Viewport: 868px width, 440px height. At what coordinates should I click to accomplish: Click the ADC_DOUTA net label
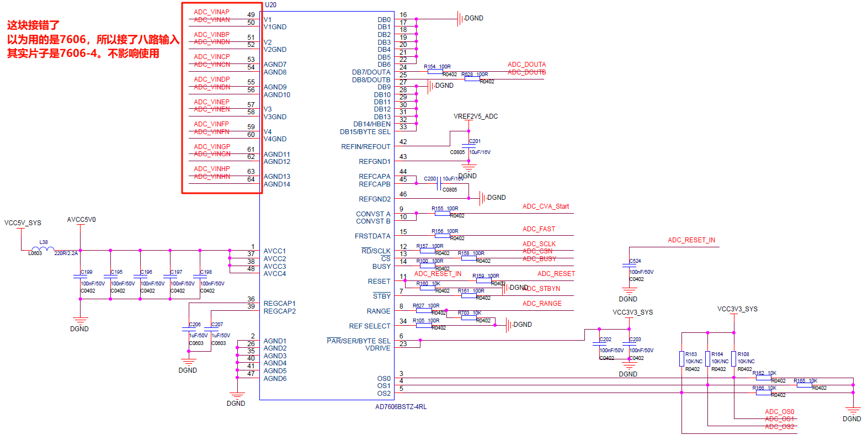(526, 65)
